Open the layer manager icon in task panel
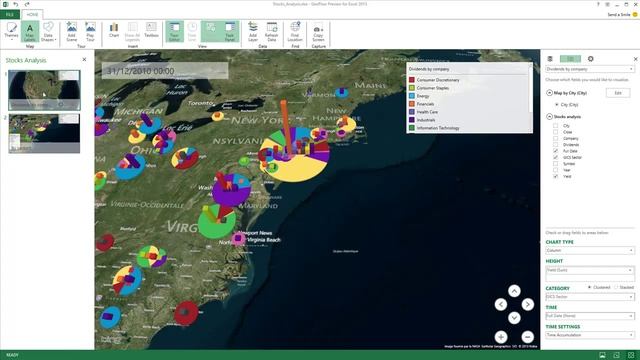 click(550, 59)
